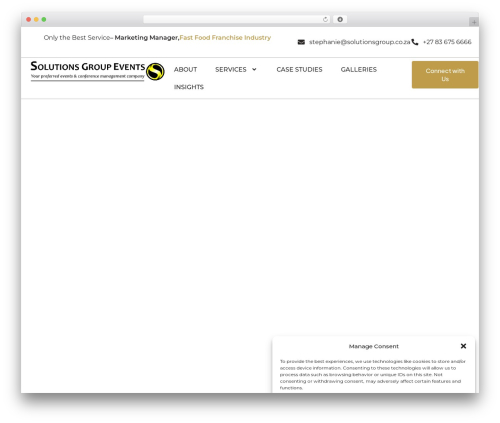500x423 pixels.
Task: Click the Fast Food Franchise Industry text
Action: (225, 38)
